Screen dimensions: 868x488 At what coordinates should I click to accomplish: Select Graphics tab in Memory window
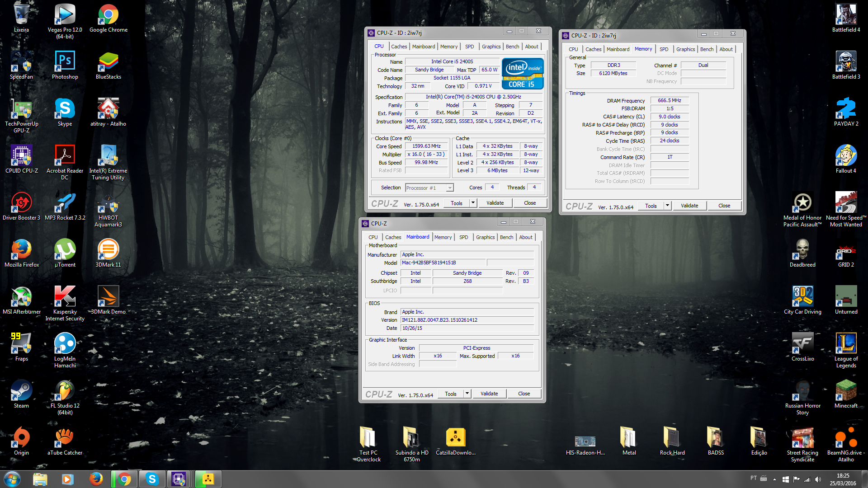(x=685, y=49)
